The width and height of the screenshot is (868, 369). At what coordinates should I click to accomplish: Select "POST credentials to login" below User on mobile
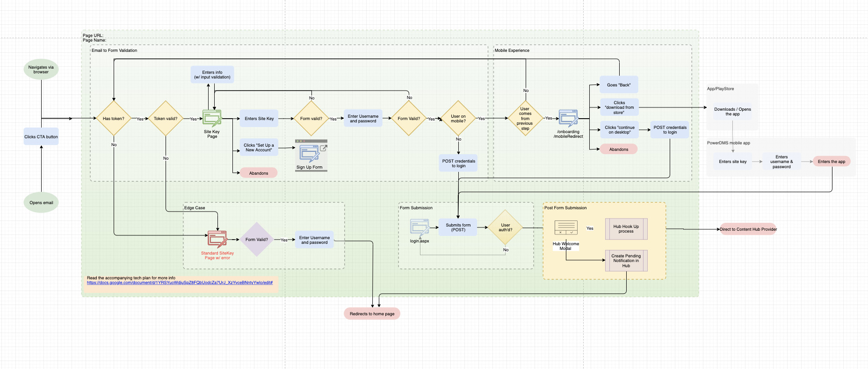coord(458,163)
